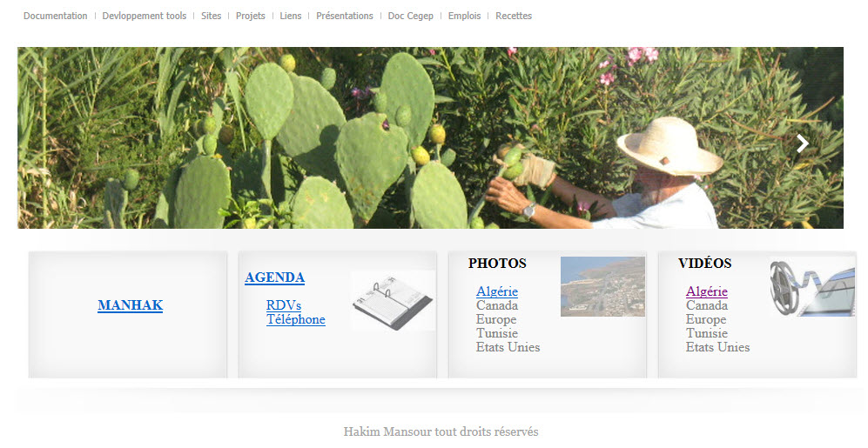The height and width of the screenshot is (448, 868).
Task: Click the cactus harvest slideshow banner
Action: tap(430, 137)
